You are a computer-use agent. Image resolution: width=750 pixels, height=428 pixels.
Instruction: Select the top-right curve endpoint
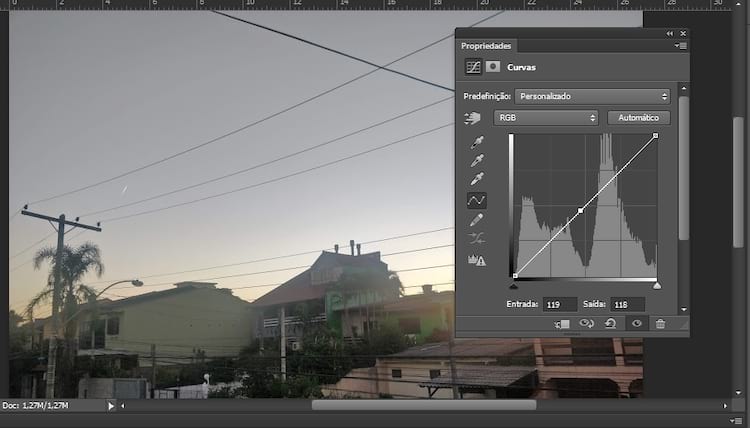[656, 136]
